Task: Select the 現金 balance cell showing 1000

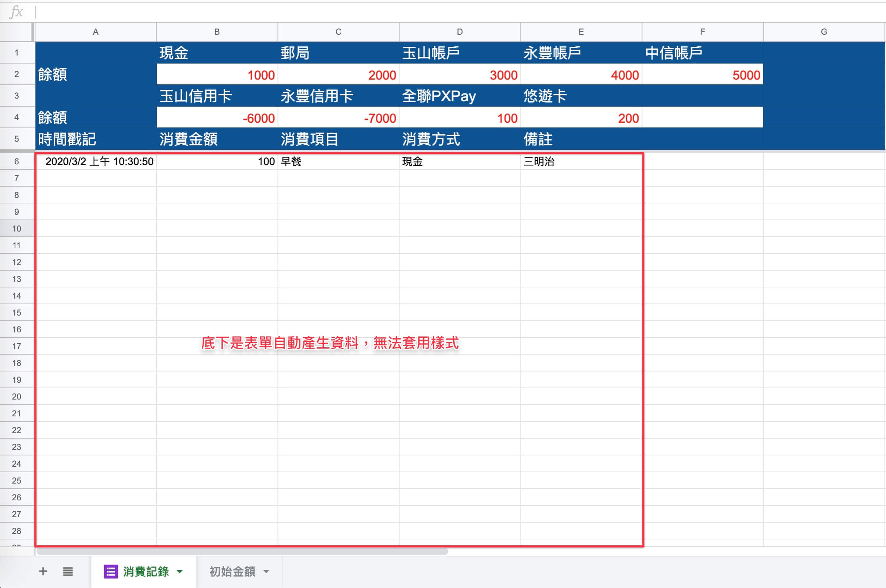Action: pos(217,74)
